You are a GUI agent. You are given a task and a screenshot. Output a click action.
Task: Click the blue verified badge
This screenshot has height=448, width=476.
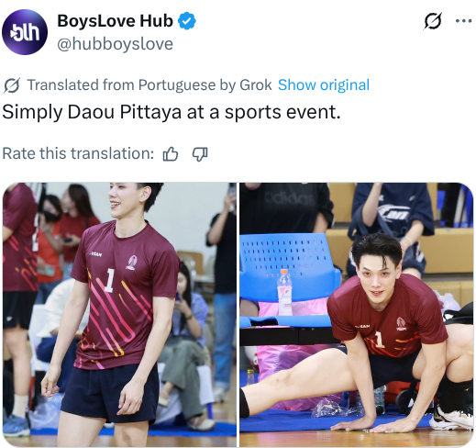pos(187,21)
